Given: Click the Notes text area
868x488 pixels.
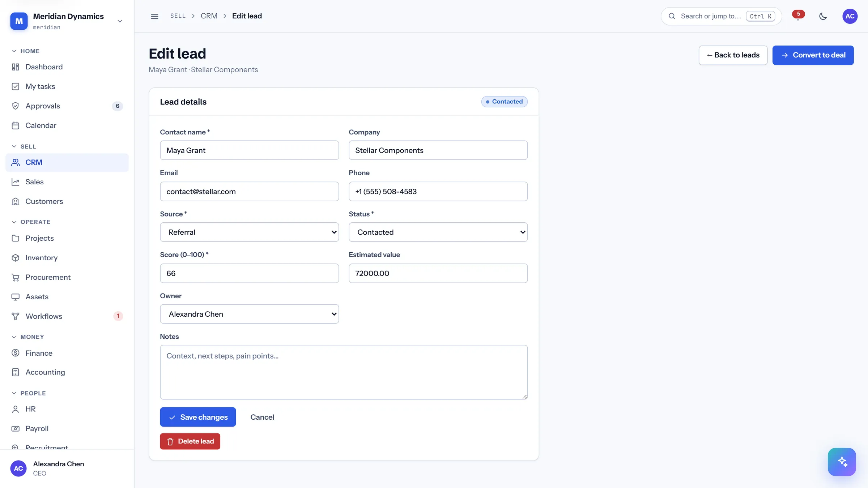Looking at the screenshot, I should [x=344, y=372].
